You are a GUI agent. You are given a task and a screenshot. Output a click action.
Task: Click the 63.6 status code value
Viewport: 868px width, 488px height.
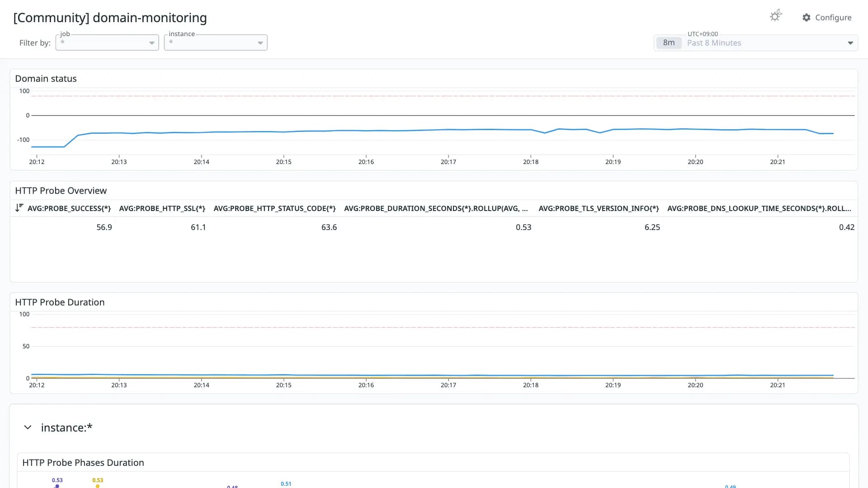point(329,227)
